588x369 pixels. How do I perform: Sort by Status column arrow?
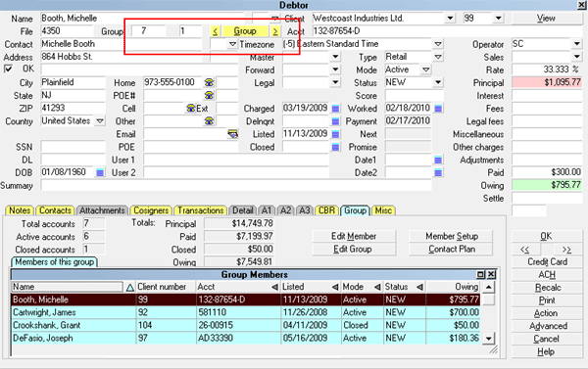(419, 288)
